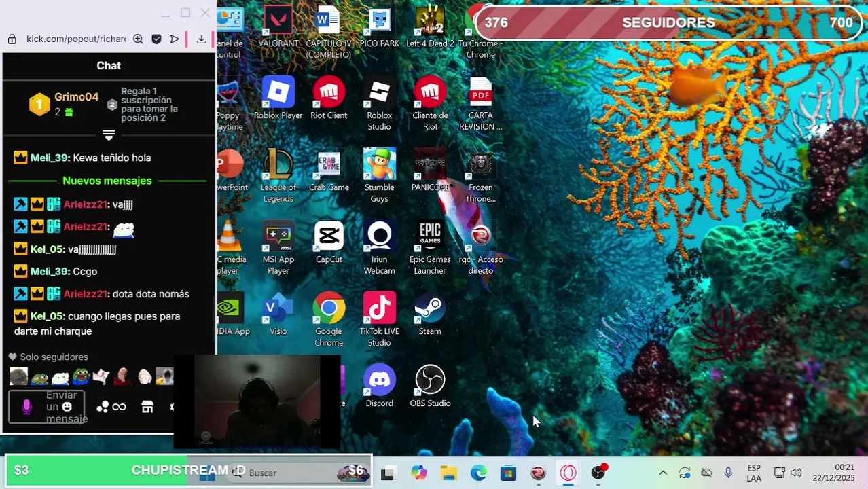Open the VALORANT desktop shortcut
Image resolution: width=868 pixels, height=489 pixels.
point(278,27)
